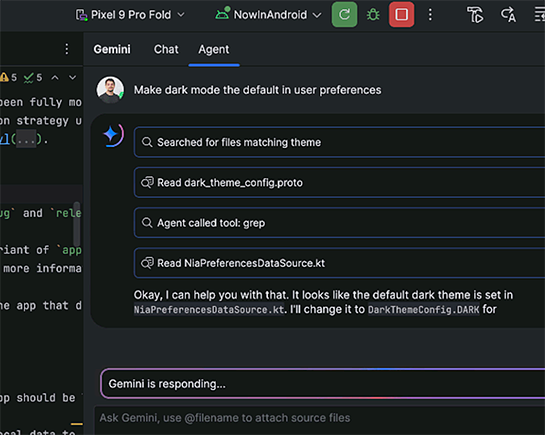Open the Read dark_theme_config.proto step
This screenshot has height=435, width=545.
click(339, 182)
